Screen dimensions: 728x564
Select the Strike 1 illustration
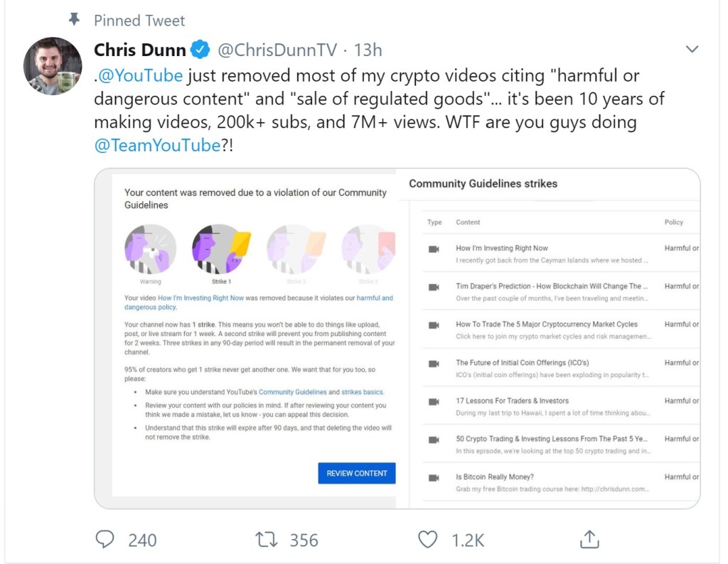(220, 249)
